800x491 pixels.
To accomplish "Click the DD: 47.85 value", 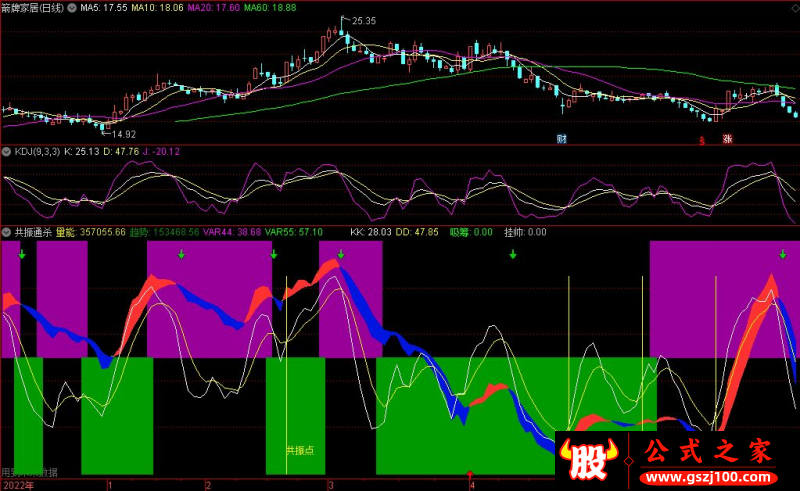I will [x=417, y=232].
